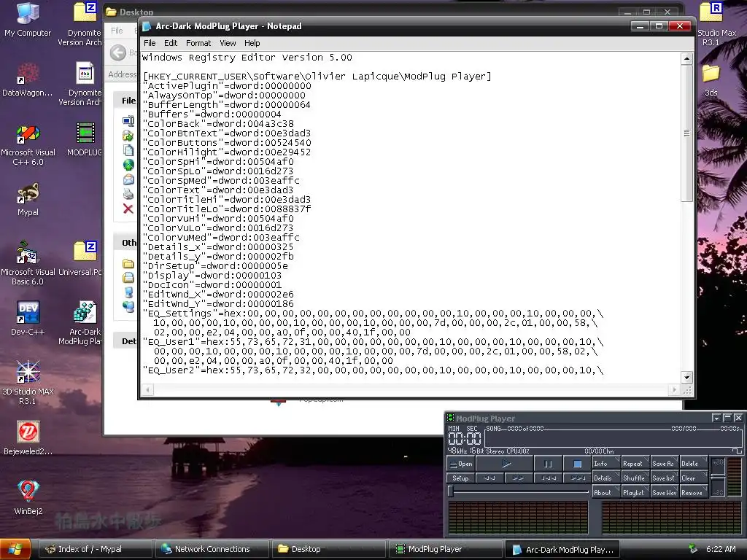Click Notepad vertical scrollbar down arrow
The height and width of the screenshot is (560, 747).
tap(686, 378)
